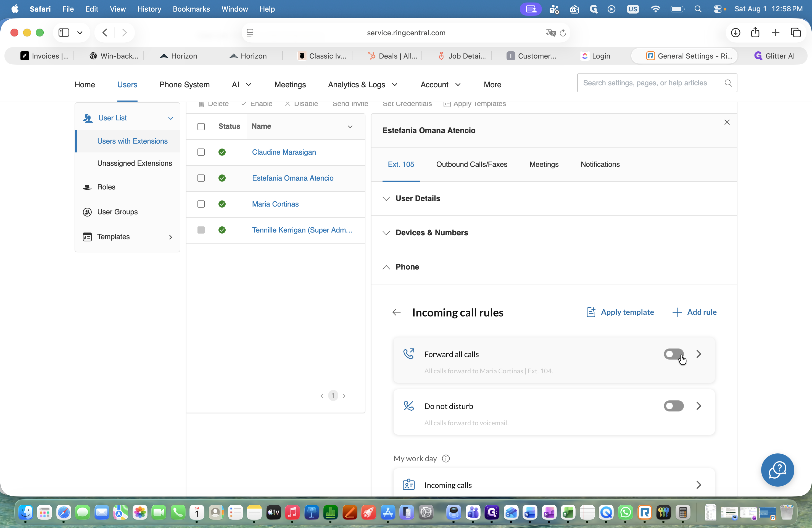This screenshot has width=812, height=528.
Task: Select Unassigned Extensions in sidebar
Action: pyautogui.click(x=135, y=163)
